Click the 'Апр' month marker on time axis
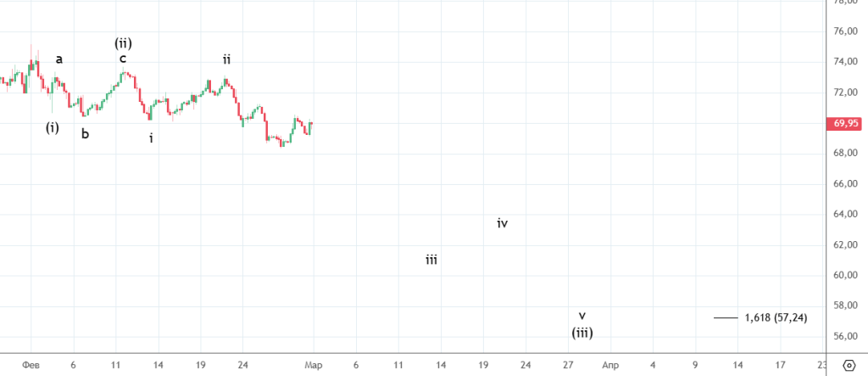Image resolution: width=868 pixels, height=376 pixels. [609, 364]
